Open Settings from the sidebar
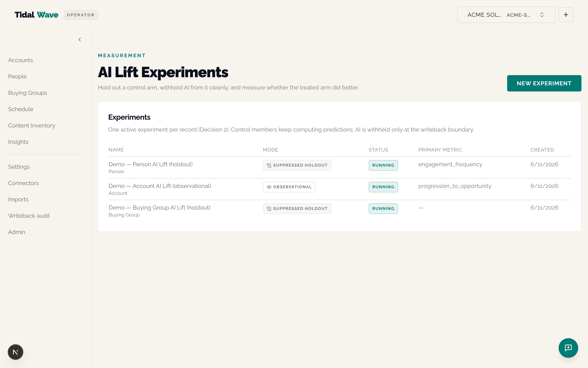This screenshot has height=368, width=588. tap(19, 167)
